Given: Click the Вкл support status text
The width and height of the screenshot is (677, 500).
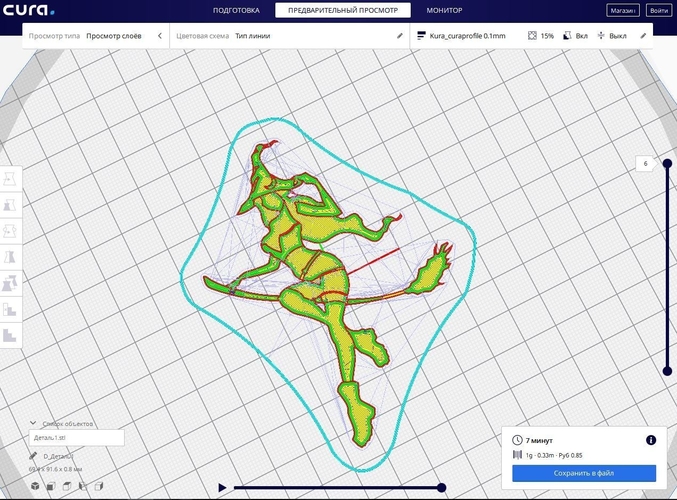Looking at the screenshot, I should click(582, 36).
